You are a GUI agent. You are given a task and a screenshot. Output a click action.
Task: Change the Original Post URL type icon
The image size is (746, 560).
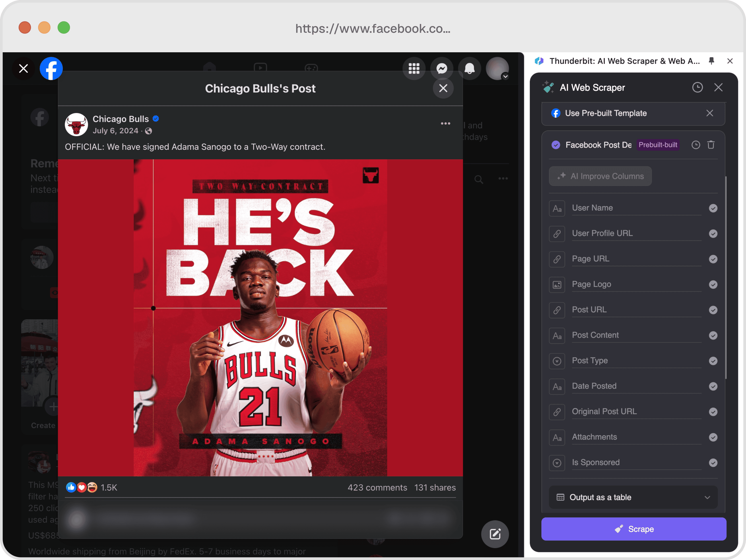pyautogui.click(x=557, y=412)
